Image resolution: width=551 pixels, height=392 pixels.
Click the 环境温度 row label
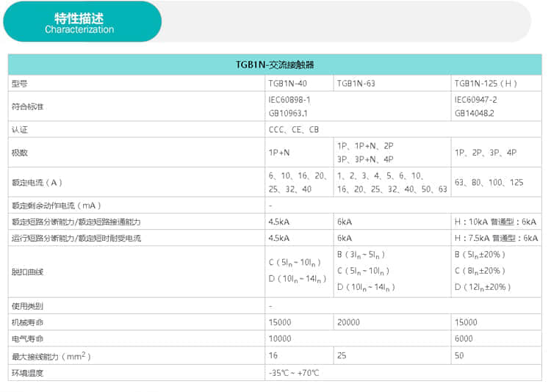(27, 373)
